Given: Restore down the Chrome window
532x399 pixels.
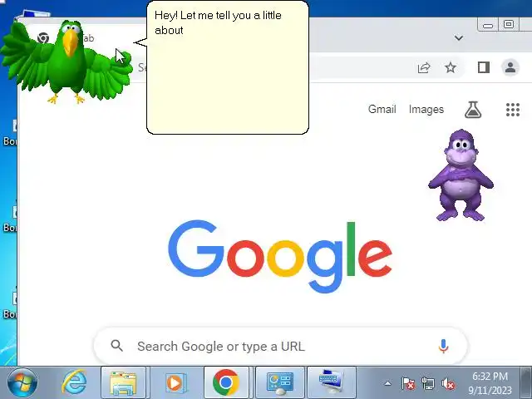Looking at the screenshot, I should [508, 24].
